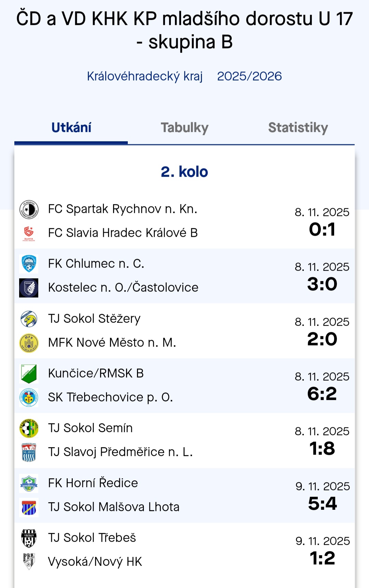The height and width of the screenshot is (588, 369).
Task: Click Kunčice/RMSK B green crest
Action: click(29, 374)
